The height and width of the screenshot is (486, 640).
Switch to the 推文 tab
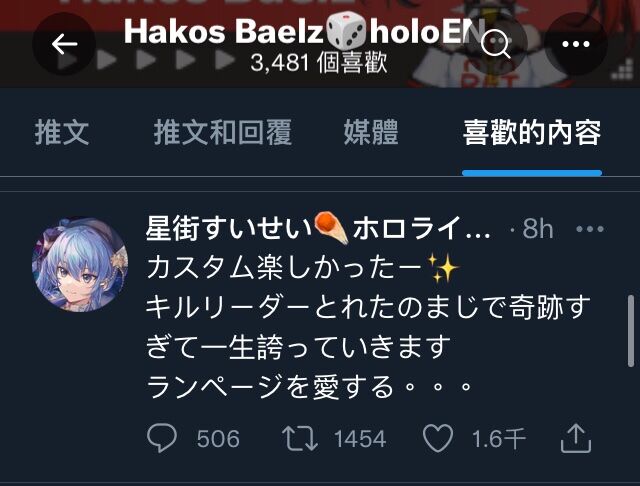click(x=62, y=133)
